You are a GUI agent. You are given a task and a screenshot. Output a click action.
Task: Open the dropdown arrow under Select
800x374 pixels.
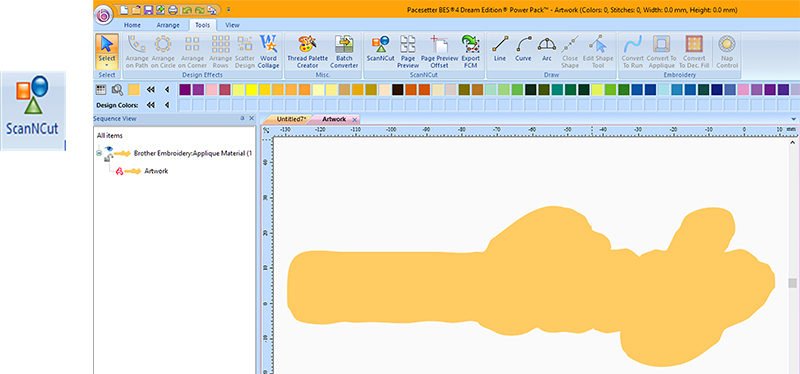(107, 65)
